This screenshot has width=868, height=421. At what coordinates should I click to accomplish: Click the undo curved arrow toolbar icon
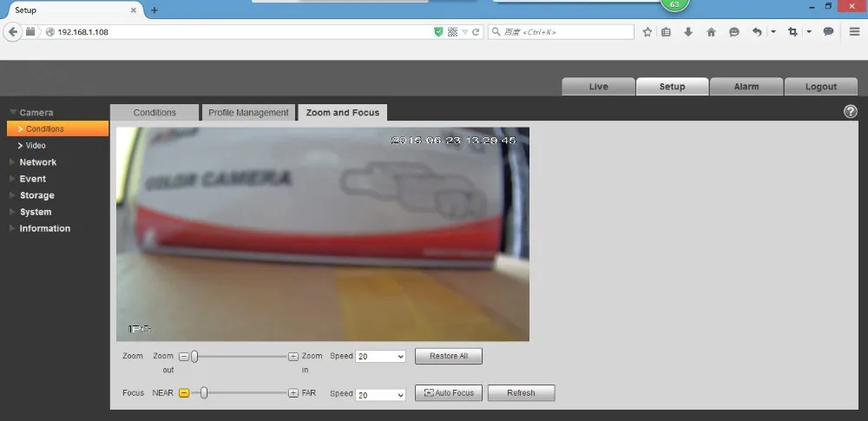click(757, 32)
